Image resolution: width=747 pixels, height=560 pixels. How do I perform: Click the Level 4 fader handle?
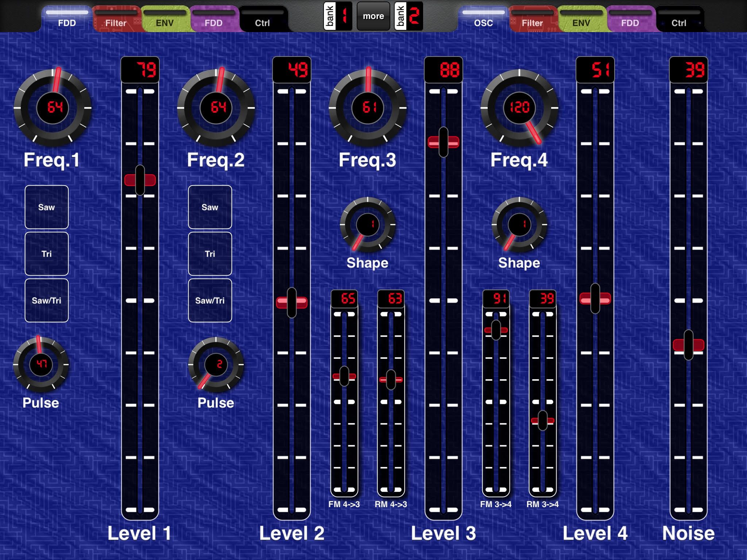pyautogui.click(x=595, y=299)
